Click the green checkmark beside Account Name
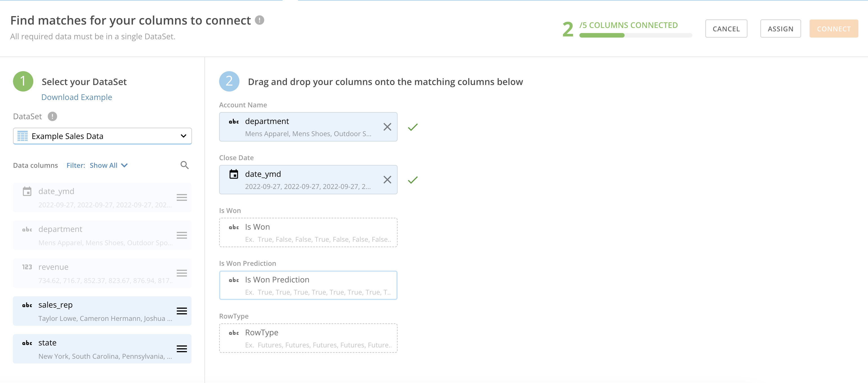The image size is (868, 383). click(413, 127)
